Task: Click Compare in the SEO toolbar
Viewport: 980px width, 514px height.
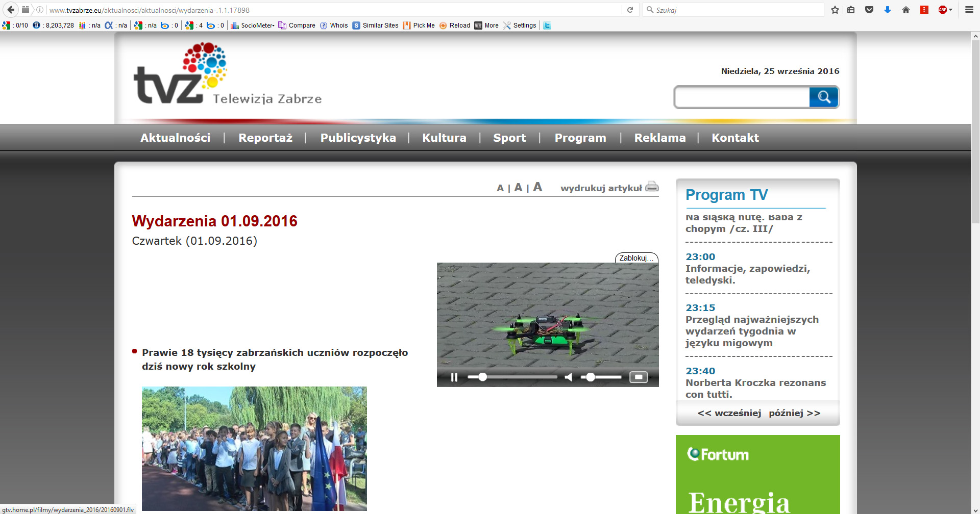Action: tap(297, 25)
